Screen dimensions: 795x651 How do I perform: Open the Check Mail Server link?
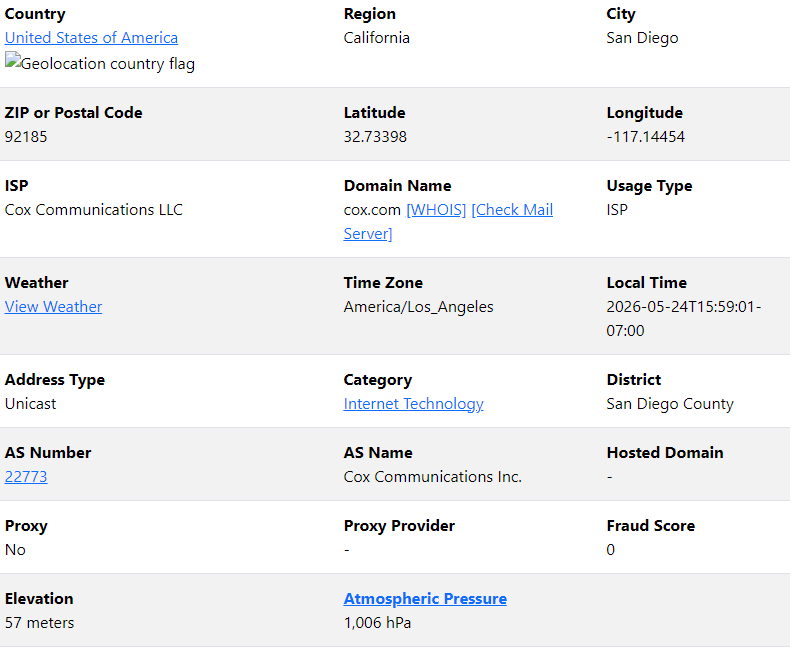(448, 222)
